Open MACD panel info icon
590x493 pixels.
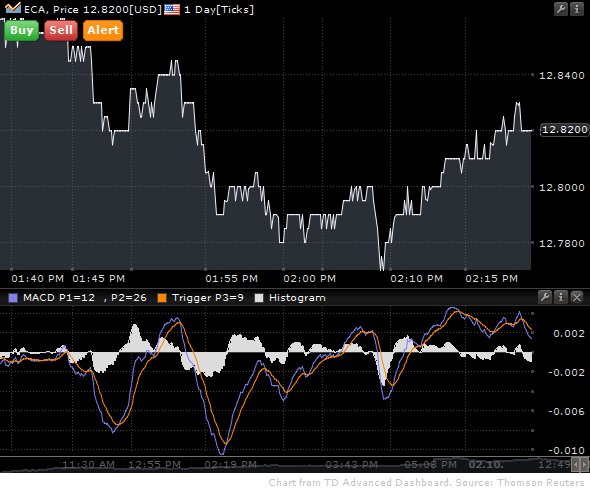561,297
